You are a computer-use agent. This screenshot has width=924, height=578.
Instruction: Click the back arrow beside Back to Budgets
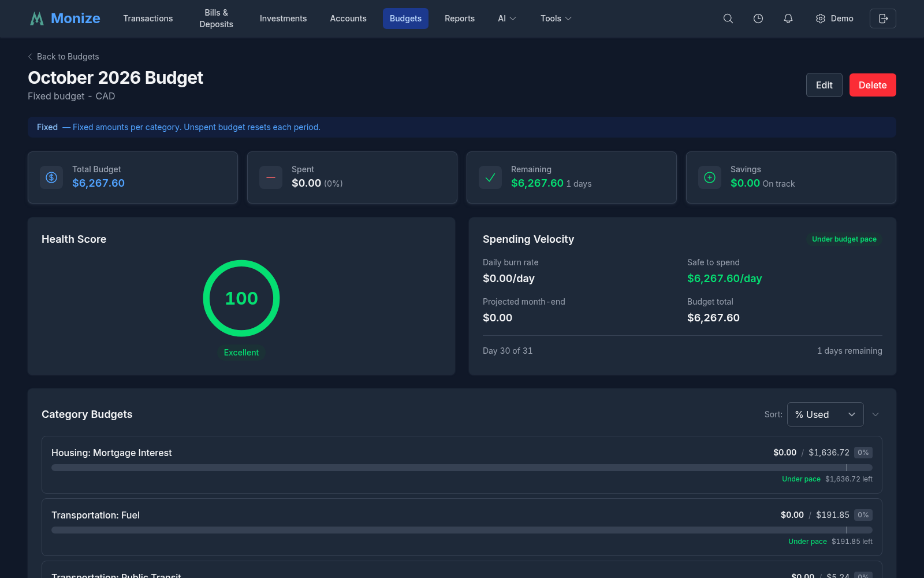pyautogui.click(x=30, y=57)
